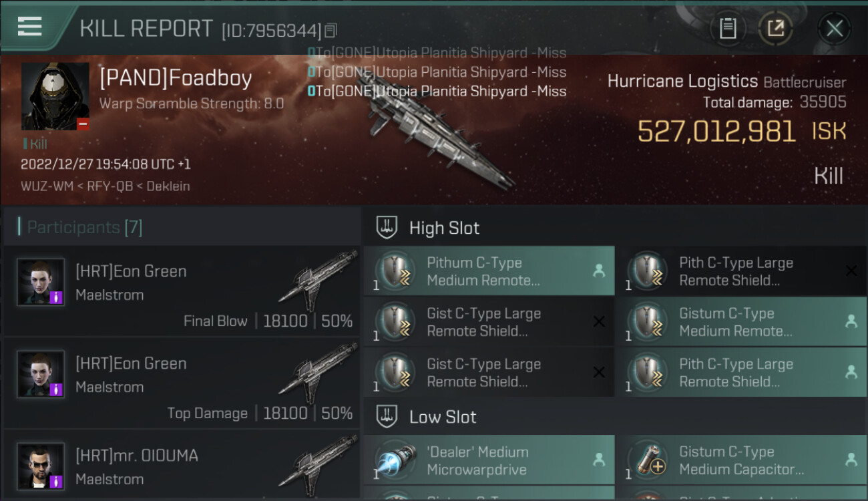This screenshot has width=868, height=501.
Task: Click the High Slot section shield icon
Action: pos(387,227)
